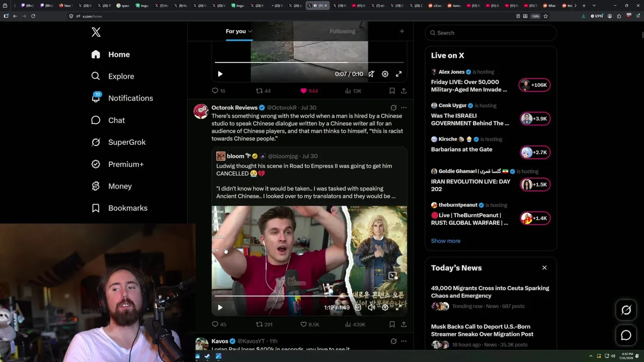Switch to the Following tab
The height and width of the screenshot is (362, 644).
click(343, 31)
